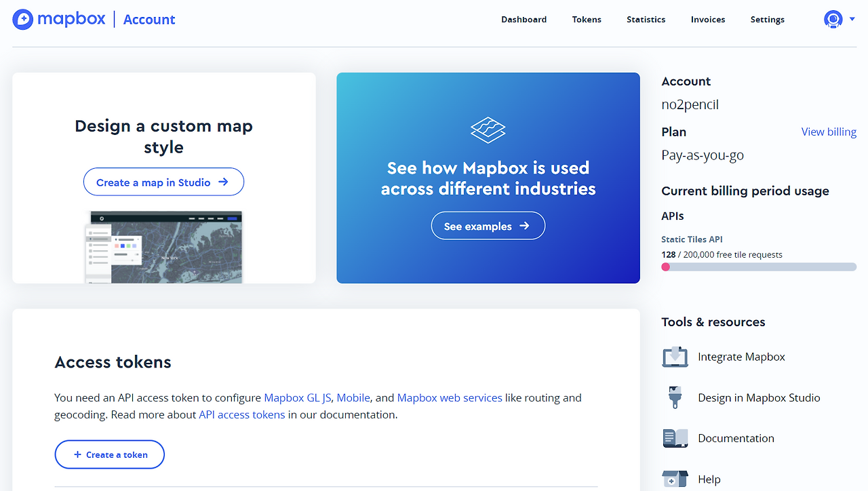Open Documentation via its book icon
Image resolution: width=868 pixels, height=491 pixels.
coord(675,438)
